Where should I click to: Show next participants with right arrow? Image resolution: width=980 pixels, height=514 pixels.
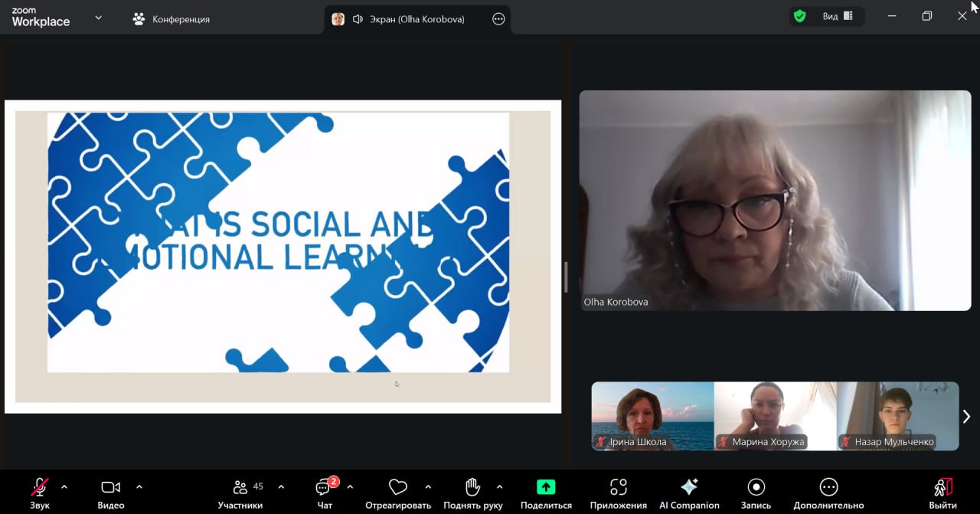(966, 416)
